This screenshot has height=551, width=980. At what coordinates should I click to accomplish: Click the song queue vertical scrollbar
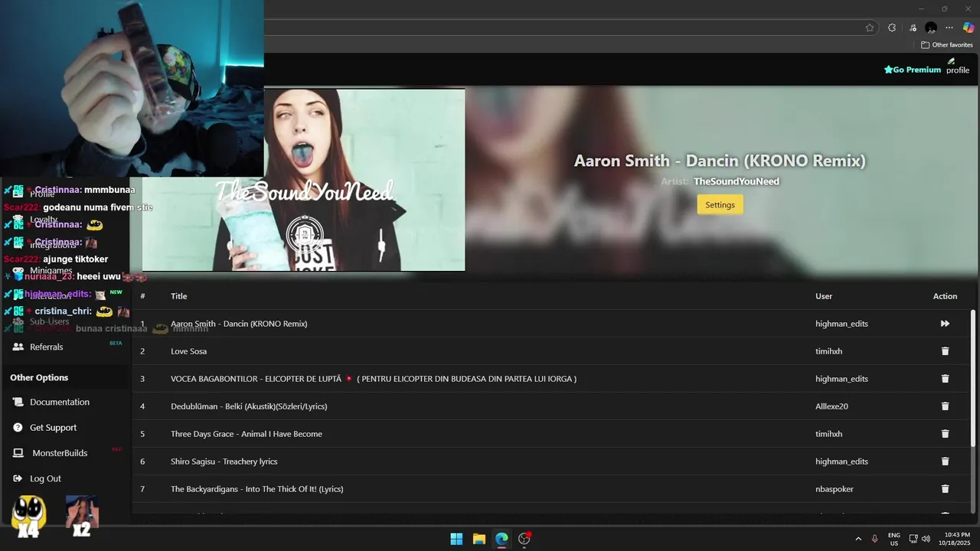(x=973, y=379)
